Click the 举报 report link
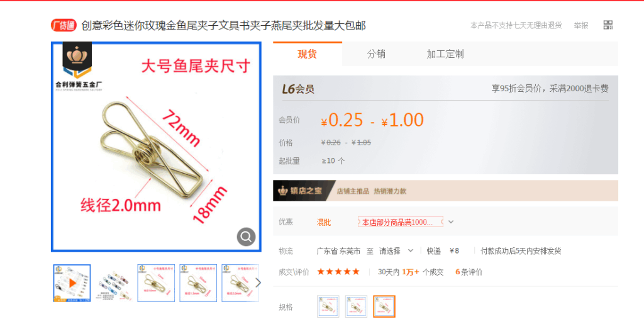The image size is (644, 324). 581,25
